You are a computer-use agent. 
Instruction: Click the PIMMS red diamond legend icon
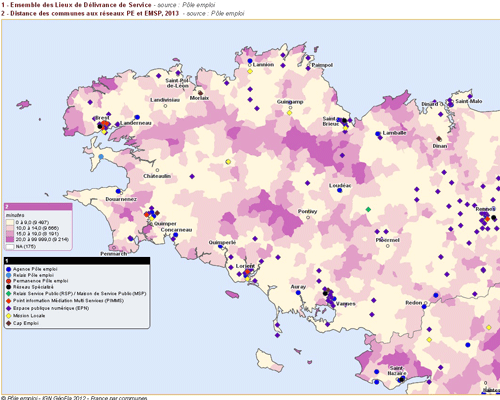[9, 301]
